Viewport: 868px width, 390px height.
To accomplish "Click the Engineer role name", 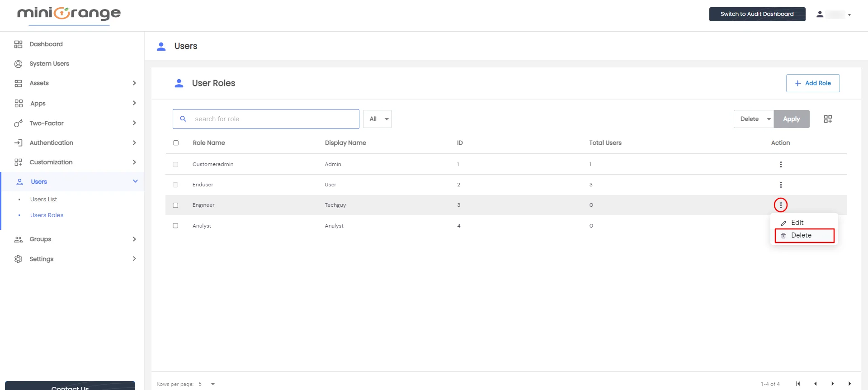I will coord(203,205).
